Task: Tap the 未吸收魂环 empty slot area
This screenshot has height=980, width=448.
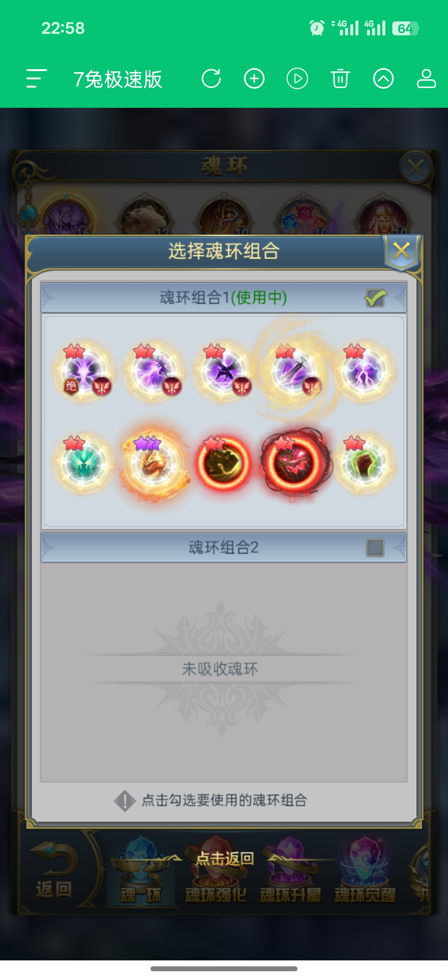Action: coord(224,673)
